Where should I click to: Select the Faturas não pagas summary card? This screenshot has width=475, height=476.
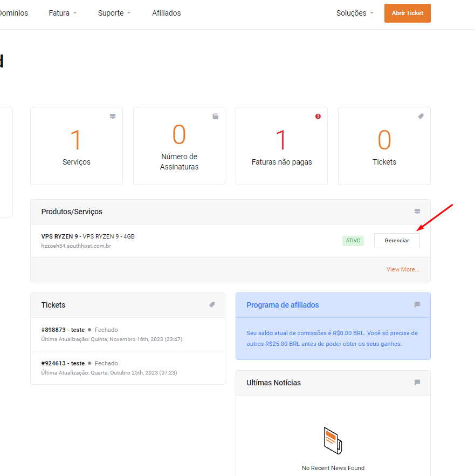tap(281, 146)
